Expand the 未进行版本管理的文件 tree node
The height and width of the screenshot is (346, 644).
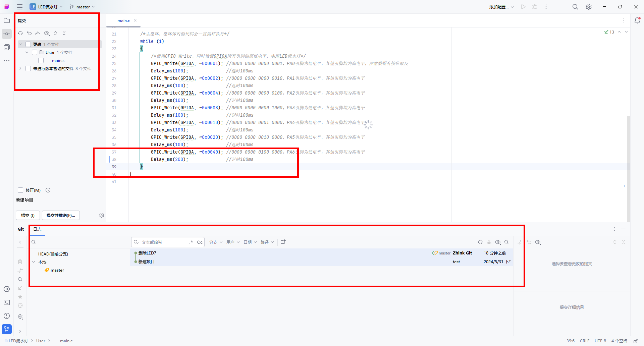coord(20,68)
